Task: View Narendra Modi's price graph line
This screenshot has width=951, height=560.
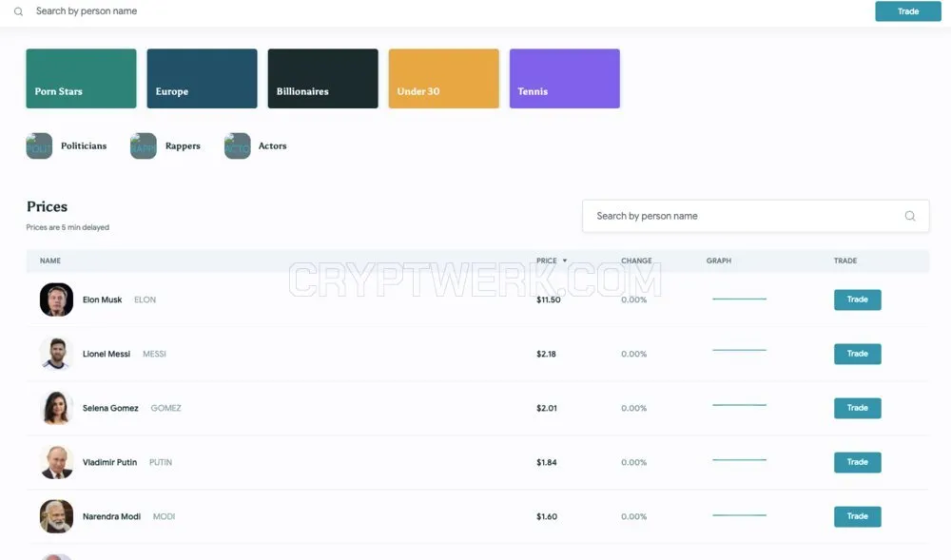Action: [739, 515]
